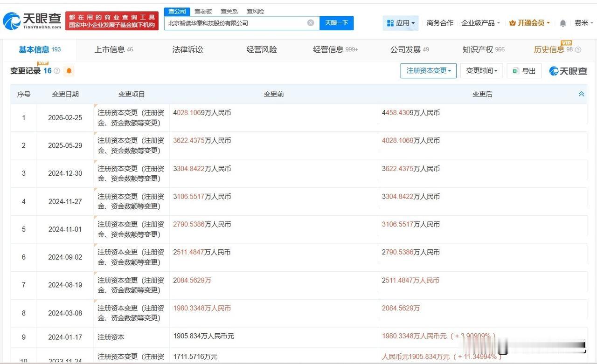The height and width of the screenshot is (364, 597).
Task: Click the 导出 export button
Action: (524, 71)
